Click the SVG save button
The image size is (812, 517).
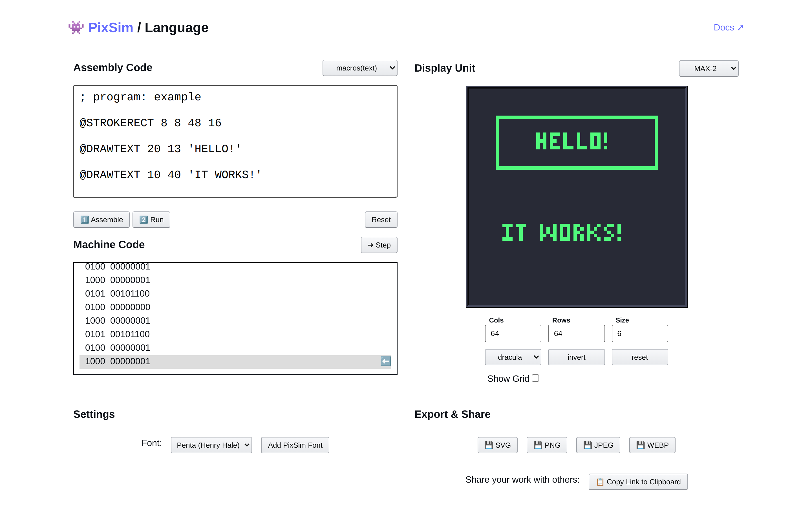coord(497,445)
